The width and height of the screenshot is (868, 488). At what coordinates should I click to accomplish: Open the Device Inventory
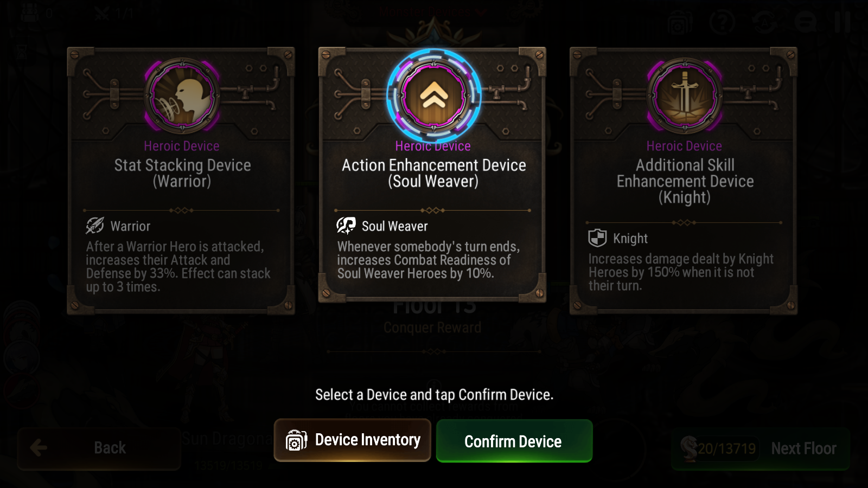[x=352, y=440]
